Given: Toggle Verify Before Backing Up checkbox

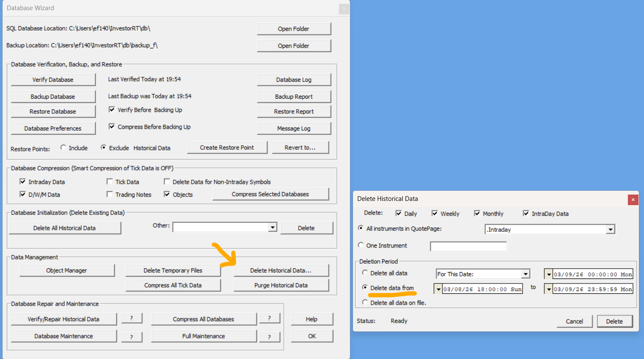Looking at the screenshot, I should 112,110.
